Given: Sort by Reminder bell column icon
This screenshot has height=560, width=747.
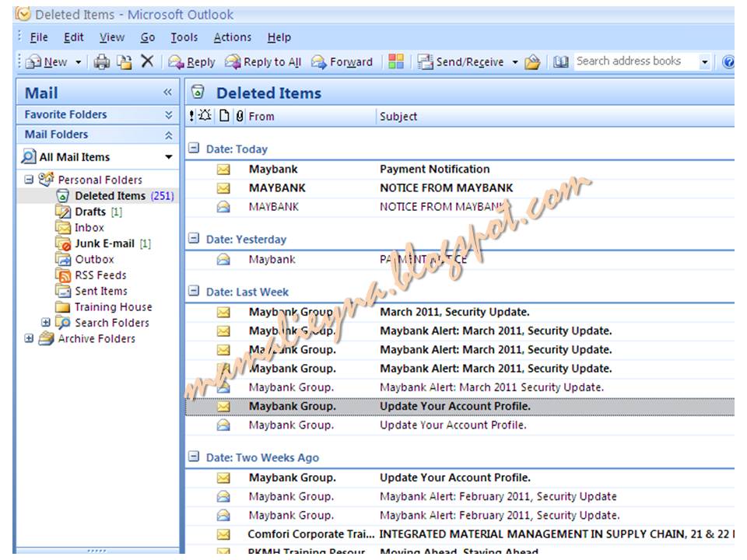Looking at the screenshot, I should (205, 115).
